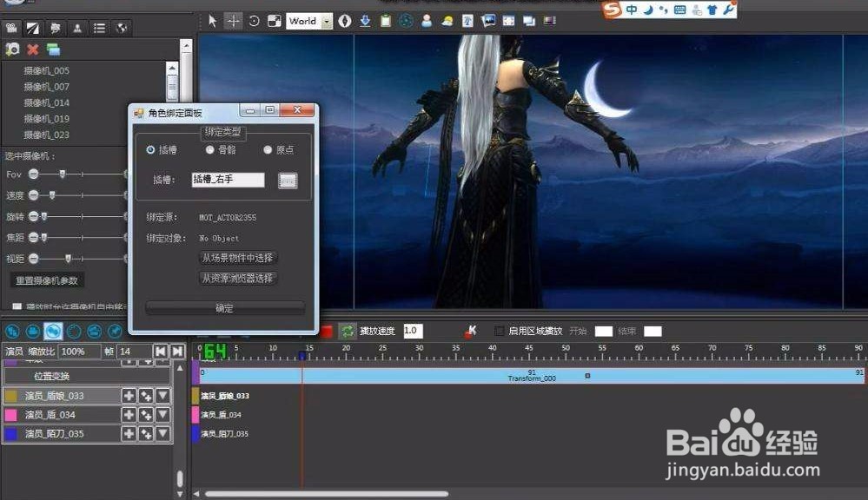Click the browse button beside 插槽 field
The image size is (868, 500).
click(288, 181)
